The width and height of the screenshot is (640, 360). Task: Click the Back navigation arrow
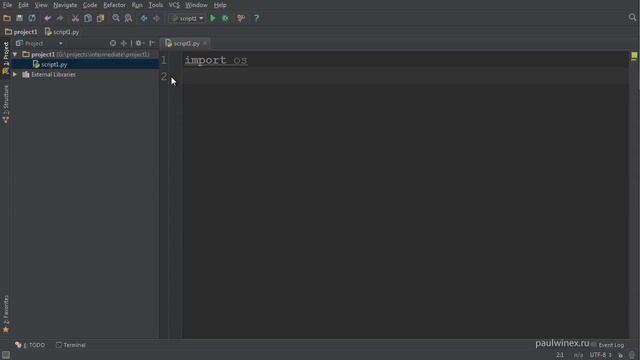click(144, 18)
